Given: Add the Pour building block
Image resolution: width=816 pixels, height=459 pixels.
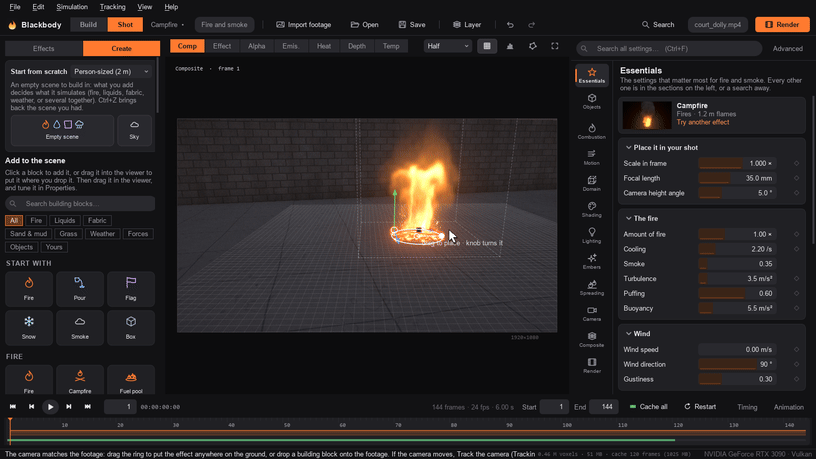Looking at the screenshot, I should (80, 289).
